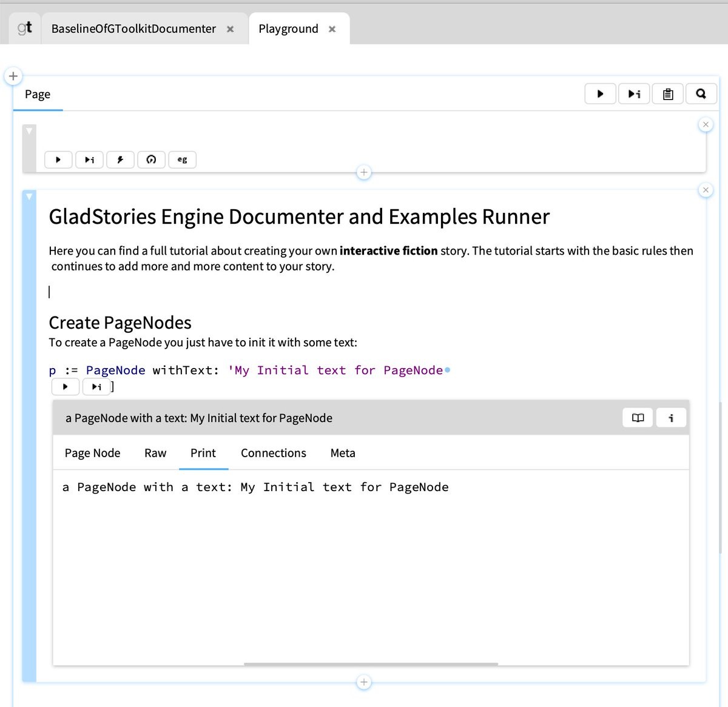Switch to the Connections tab
Screen dimensions: 728x707
pyautogui.click(x=273, y=453)
